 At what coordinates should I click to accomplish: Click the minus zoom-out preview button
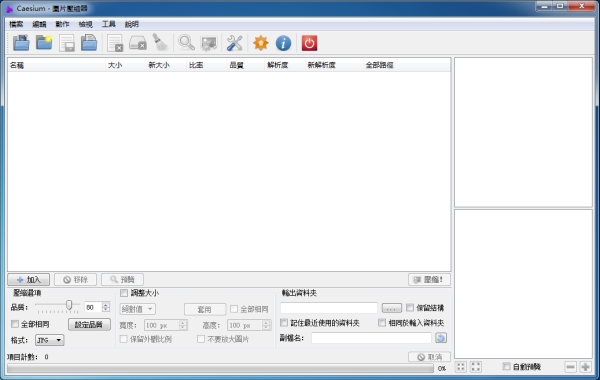(570, 367)
